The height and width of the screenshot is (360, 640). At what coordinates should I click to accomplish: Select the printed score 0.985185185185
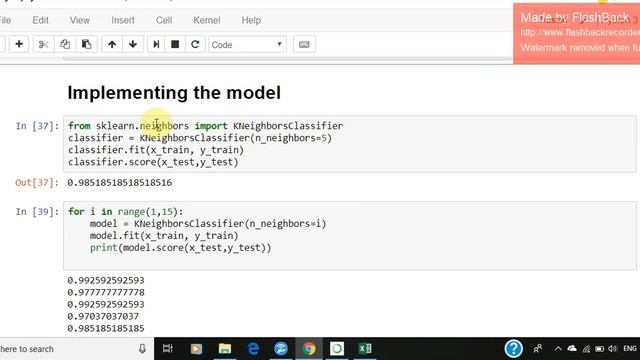pyautogui.click(x=106, y=328)
